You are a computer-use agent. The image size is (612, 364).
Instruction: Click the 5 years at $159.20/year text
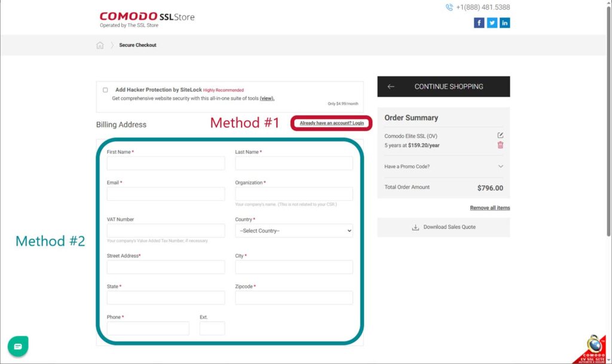pyautogui.click(x=412, y=145)
